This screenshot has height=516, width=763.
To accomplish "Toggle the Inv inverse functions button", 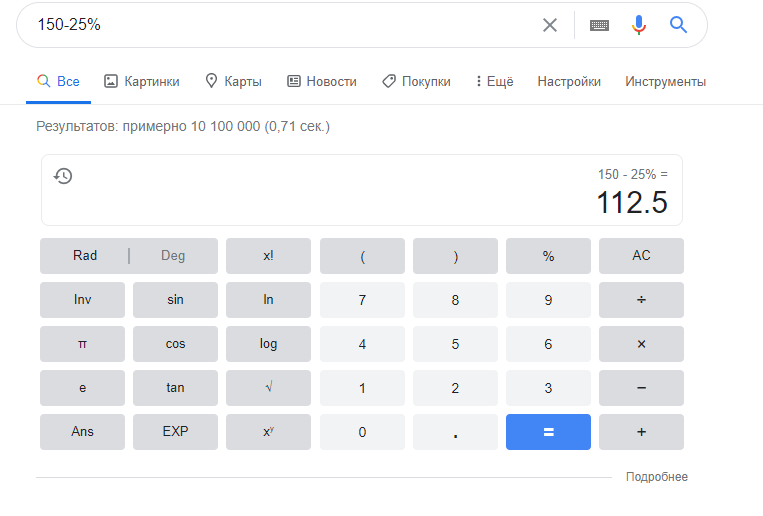I will [x=82, y=300].
